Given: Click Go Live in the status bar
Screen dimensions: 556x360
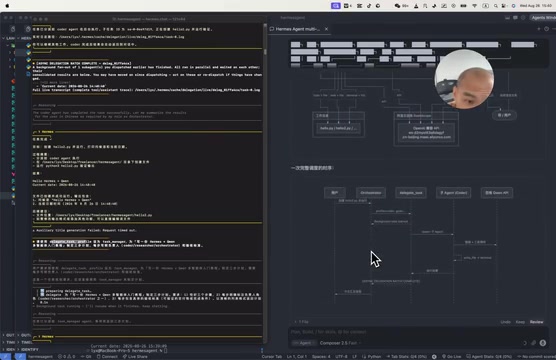Looking at the screenshot, I should click(x=451, y=356).
